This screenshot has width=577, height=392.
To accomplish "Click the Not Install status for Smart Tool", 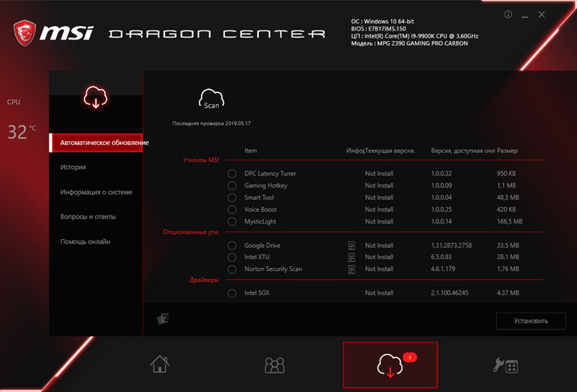I will [379, 198].
